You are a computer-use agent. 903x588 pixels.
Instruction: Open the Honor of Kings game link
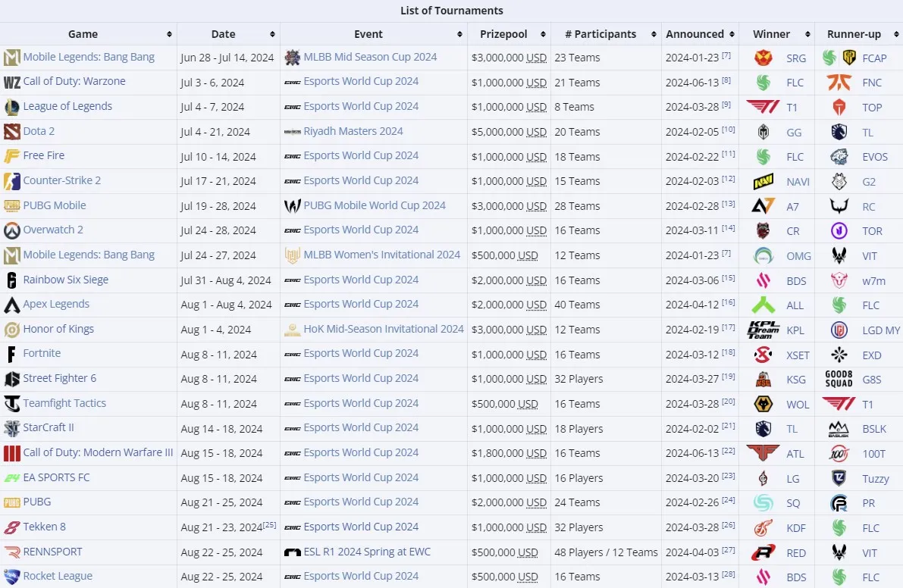(58, 329)
